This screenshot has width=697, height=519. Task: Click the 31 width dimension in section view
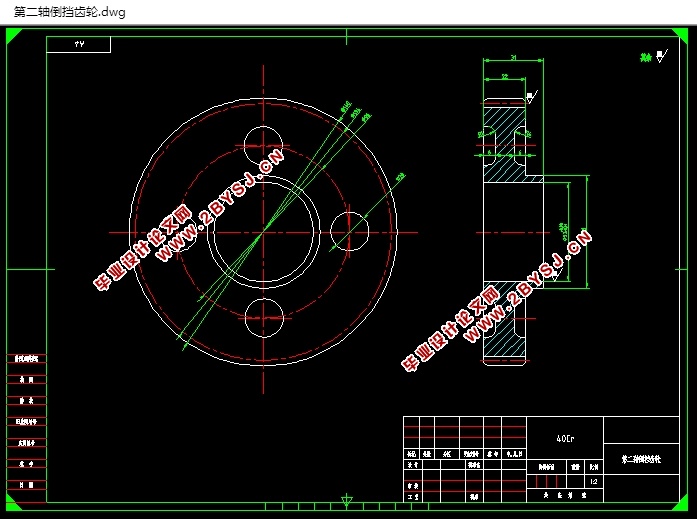click(513, 57)
